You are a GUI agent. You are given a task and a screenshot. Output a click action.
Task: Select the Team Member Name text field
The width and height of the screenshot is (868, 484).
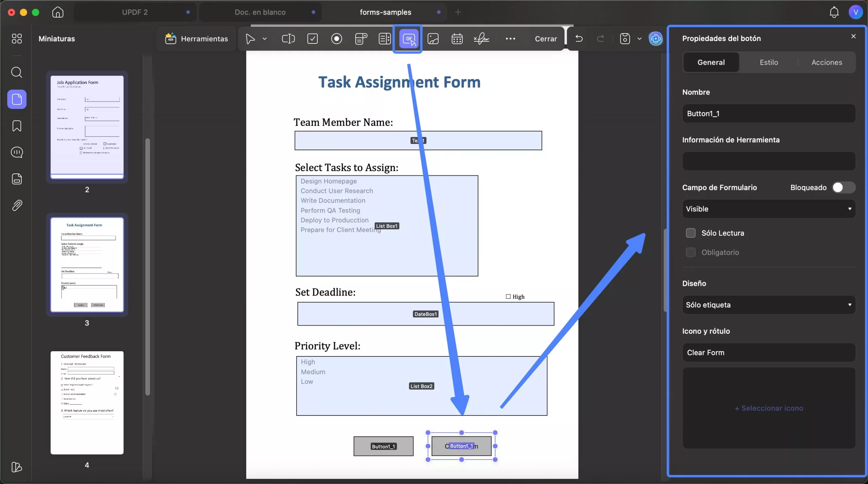418,141
